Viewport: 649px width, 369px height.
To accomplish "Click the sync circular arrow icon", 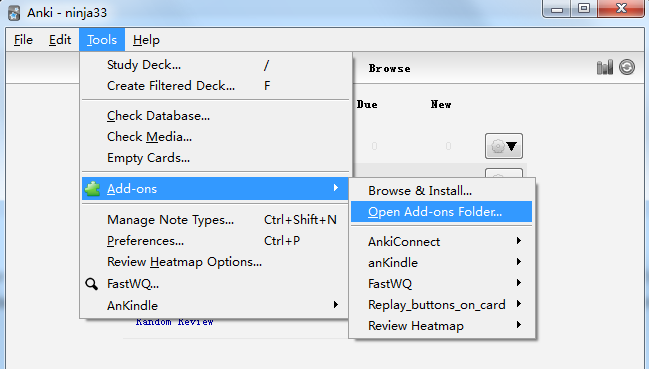I will click(x=627, y=67).
